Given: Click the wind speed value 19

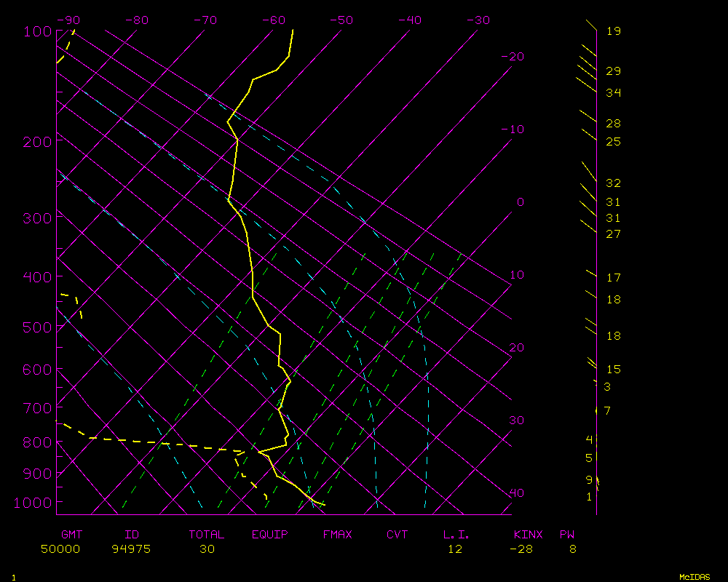Looking at the screenshot, I should 613,31.
